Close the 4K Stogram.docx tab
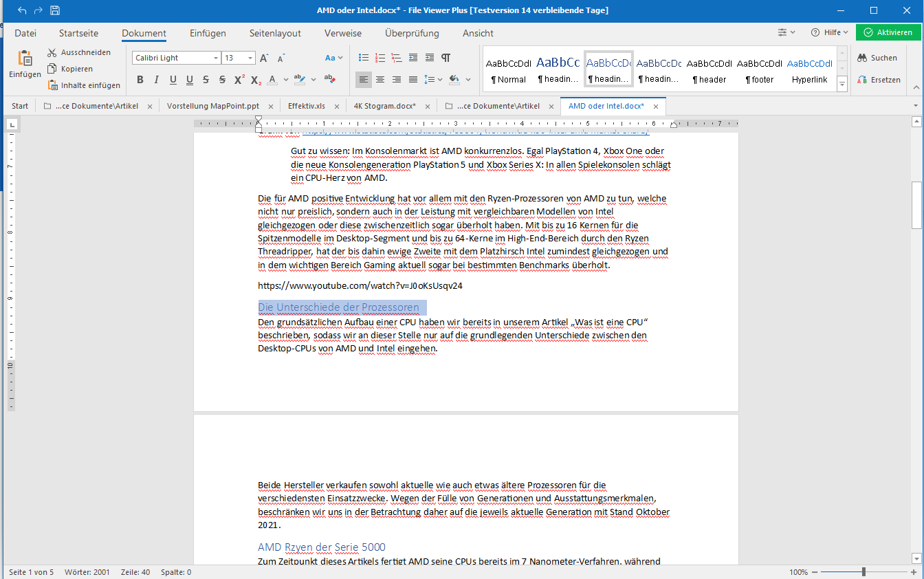Screen dimensions: 924x579 pos(428,107)
